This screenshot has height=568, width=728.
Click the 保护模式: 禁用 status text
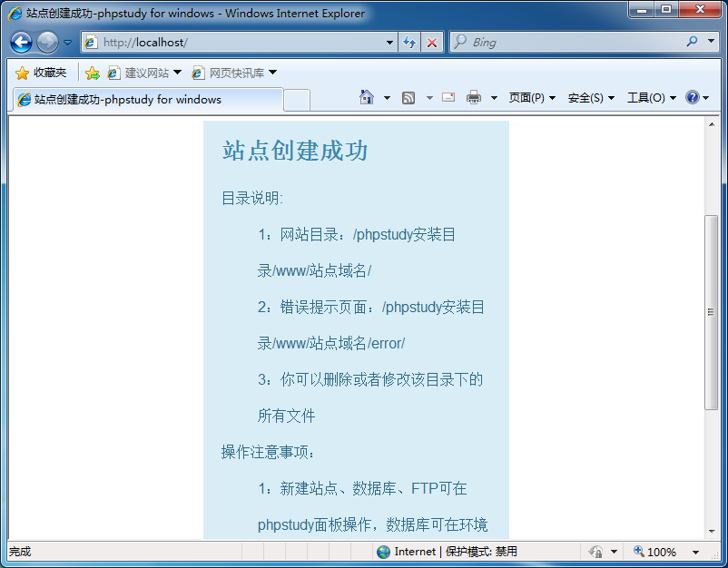[x=481, y=552]
